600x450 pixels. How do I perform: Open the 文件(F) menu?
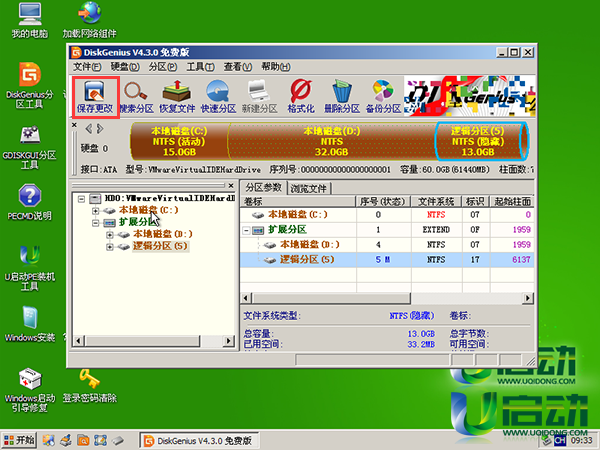coord(87,67)
